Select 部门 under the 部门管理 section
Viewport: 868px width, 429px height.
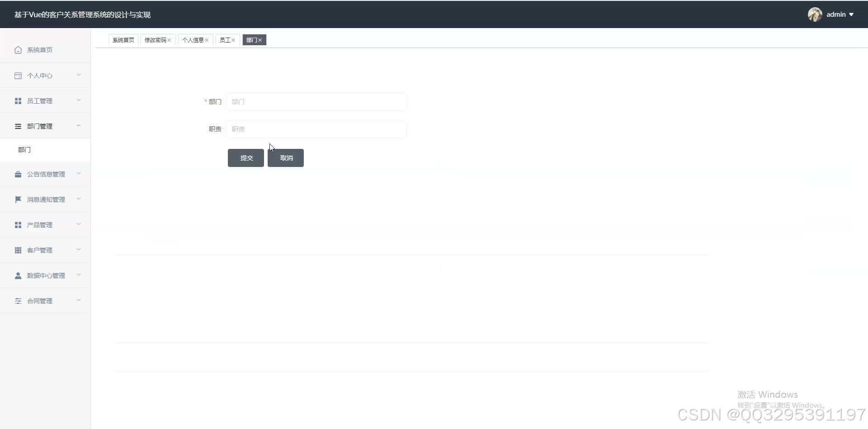[x=24, y=149]
